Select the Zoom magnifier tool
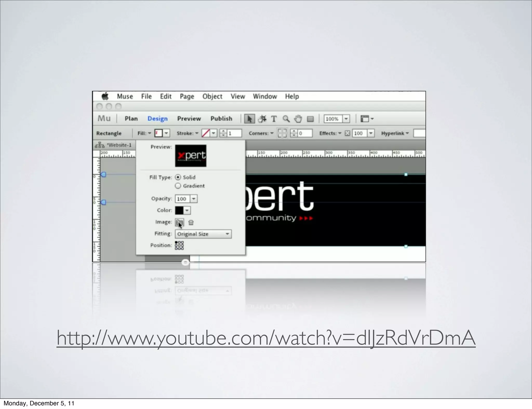Screen dimensions: 532x409 286,119
